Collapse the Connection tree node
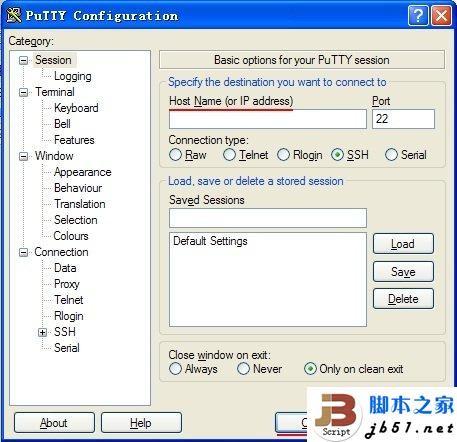The image size is (457, 442). [23, 252]
